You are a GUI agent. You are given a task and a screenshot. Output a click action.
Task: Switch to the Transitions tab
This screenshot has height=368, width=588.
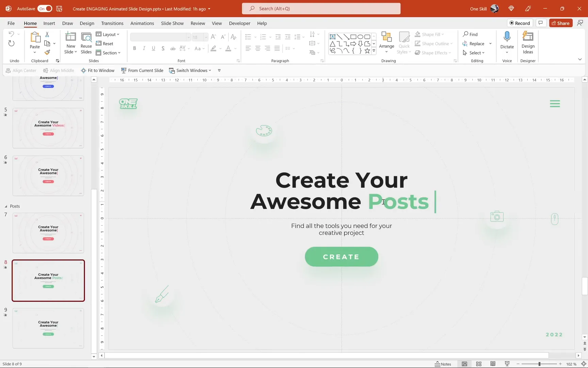tap(112, 23)
